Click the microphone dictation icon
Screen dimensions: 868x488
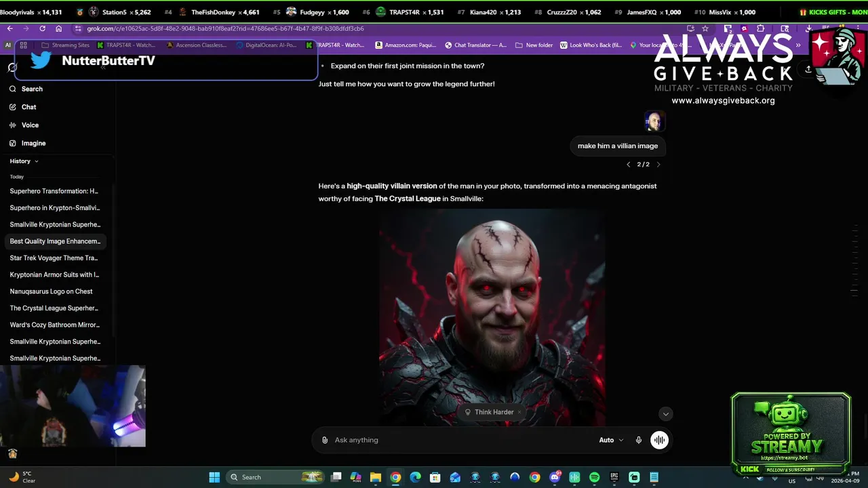pyautogui.click(x=639, y=440)
